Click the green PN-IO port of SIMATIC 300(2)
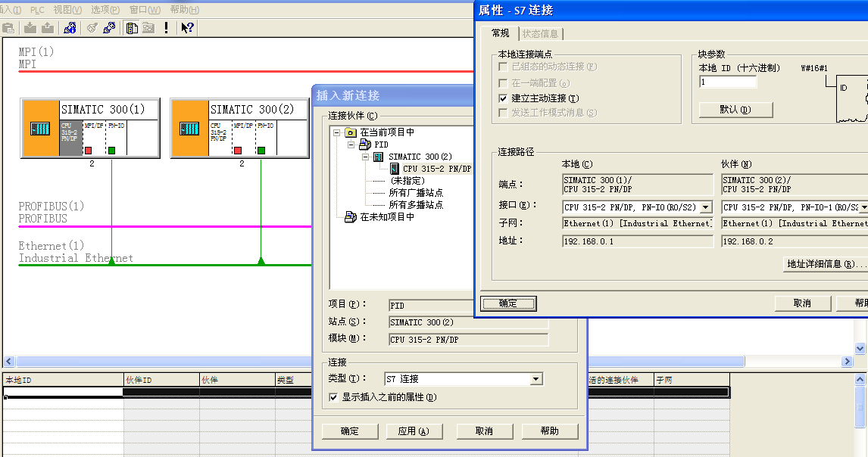The width and height of the screenshot is (868, 457). (261, 151)
